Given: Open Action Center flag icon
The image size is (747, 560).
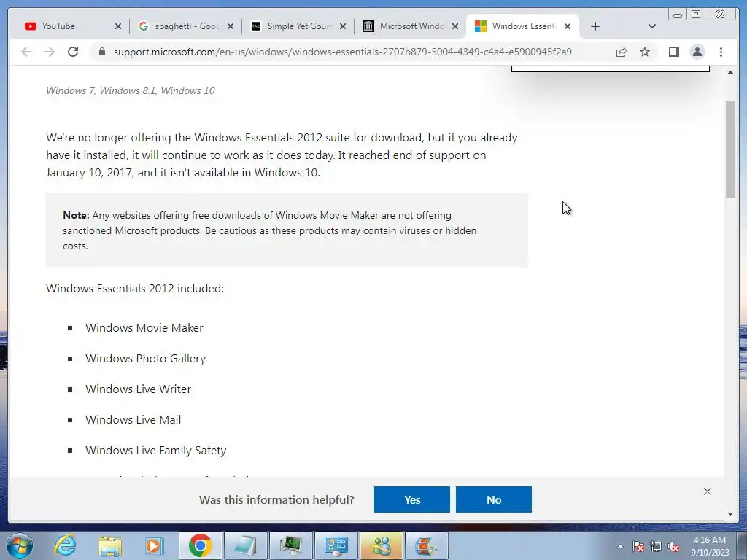Looking at the screenshot, I should pyautogui.click(x=638, y=546).
